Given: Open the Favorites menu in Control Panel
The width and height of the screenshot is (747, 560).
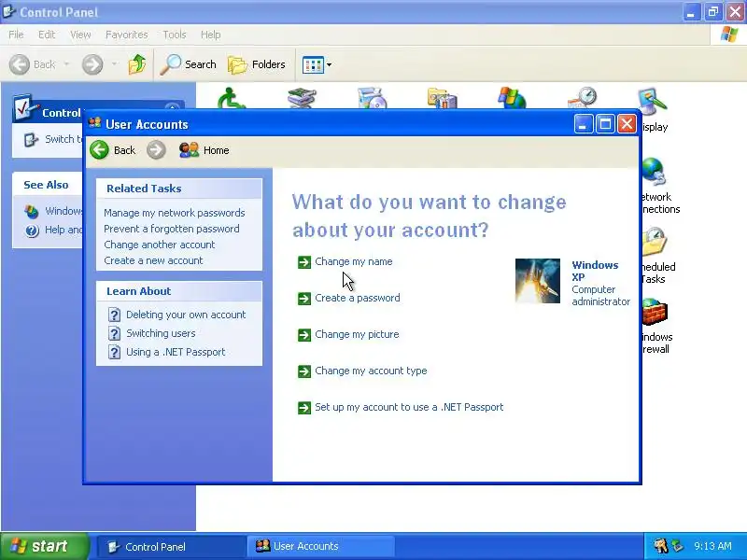Looking at the screenshot, I should click(x=126, y=35).
